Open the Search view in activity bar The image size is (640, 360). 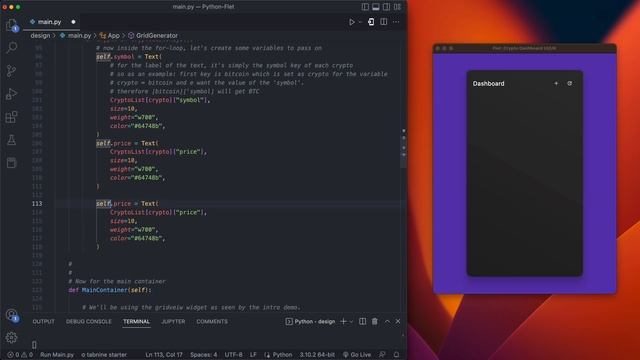(x=11, y=48)
